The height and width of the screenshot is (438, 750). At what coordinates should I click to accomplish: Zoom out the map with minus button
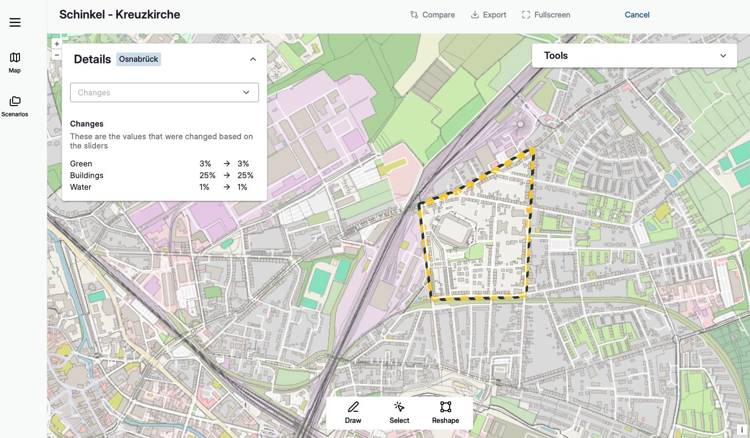point(56,56)
